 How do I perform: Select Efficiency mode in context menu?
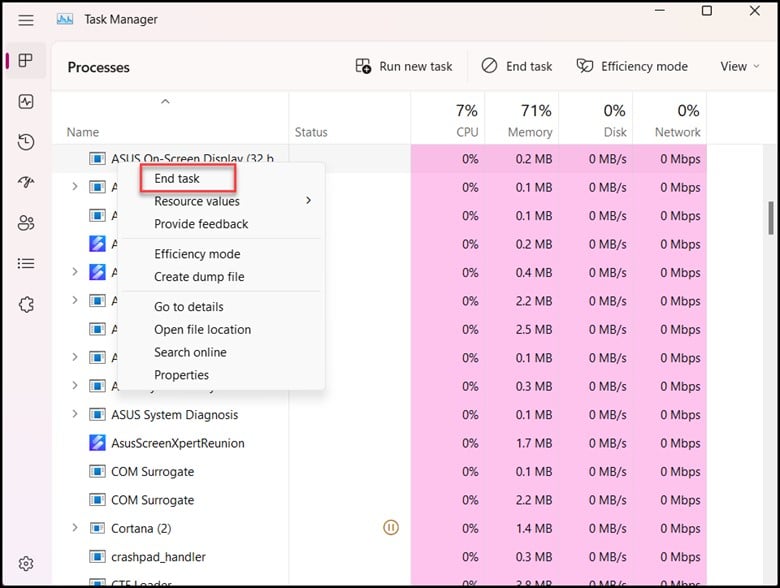(197, 254)
